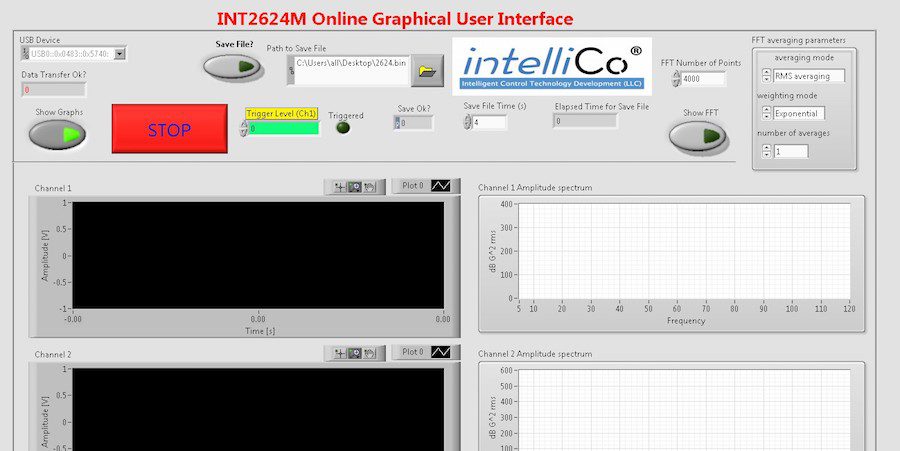
Task: Click the Data Transfer Ok? indicator field
Action: (53, 90)
